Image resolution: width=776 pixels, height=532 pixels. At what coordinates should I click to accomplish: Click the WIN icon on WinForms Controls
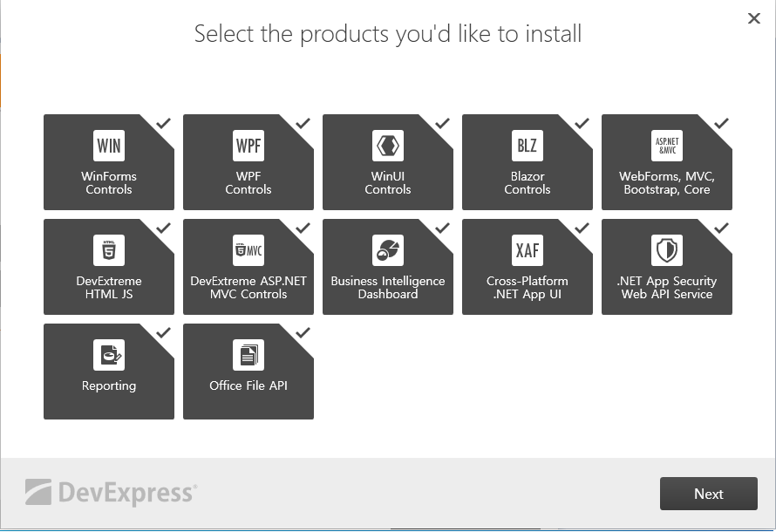click(109, 146)
